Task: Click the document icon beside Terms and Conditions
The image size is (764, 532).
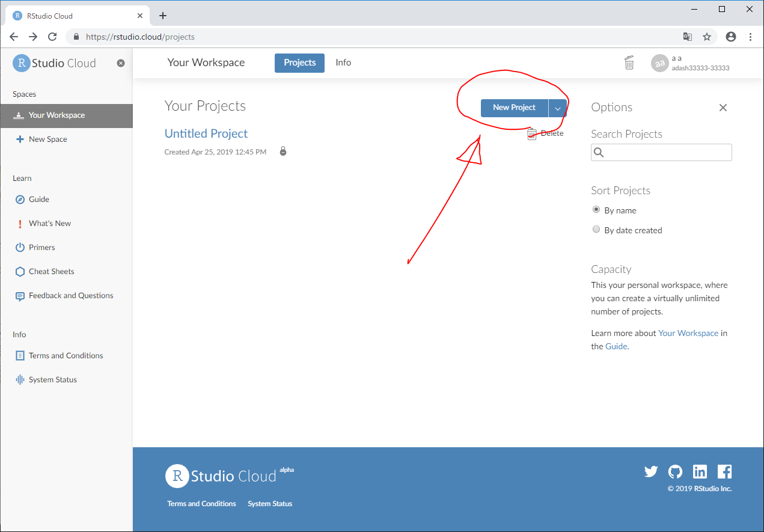Action: 20,356
